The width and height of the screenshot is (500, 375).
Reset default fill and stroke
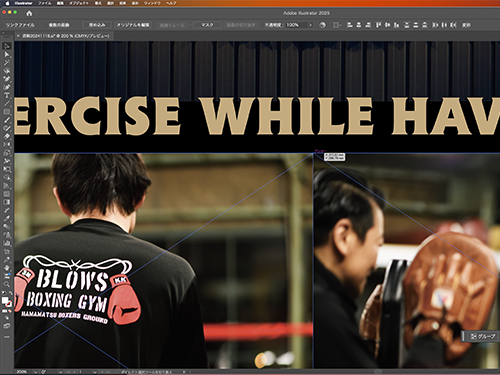click(x=4, y=293)
